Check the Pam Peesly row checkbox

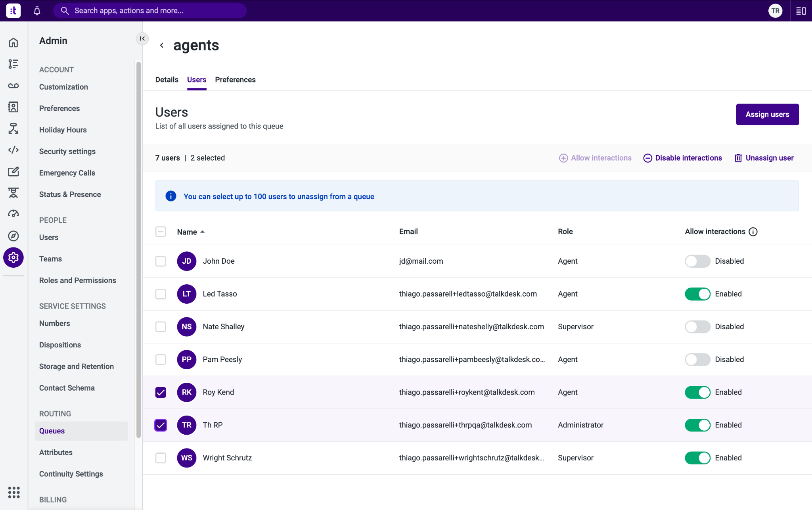point(161,360)
